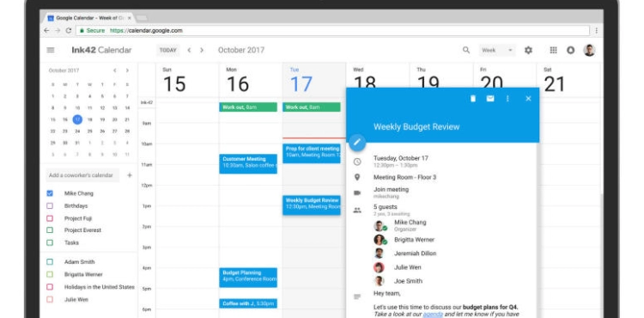Open the settings gear menu

[x=528, y=50]
